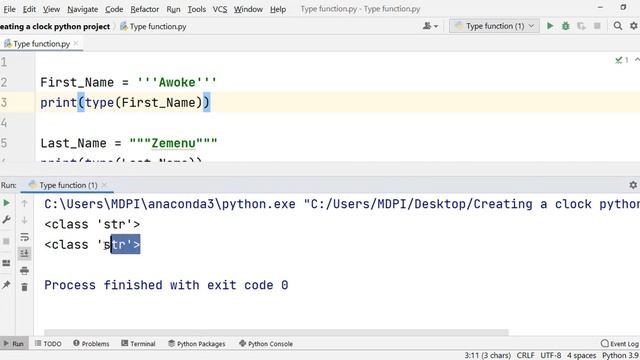Open IDE settings gear in top toolbar

click(634, 26)
